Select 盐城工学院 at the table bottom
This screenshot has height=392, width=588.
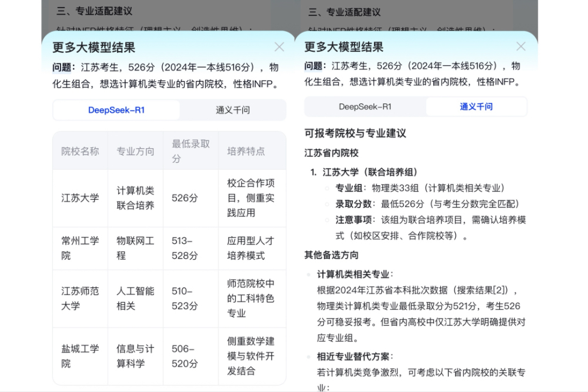click(81, 355)
